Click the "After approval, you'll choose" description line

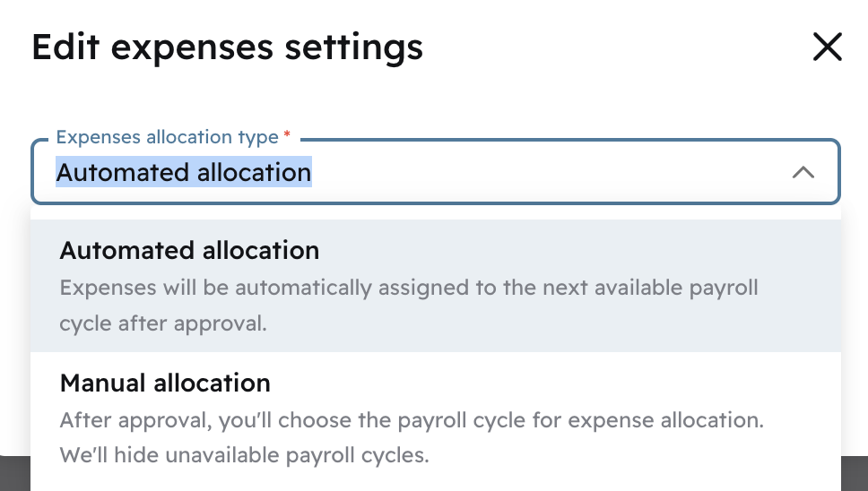click(412, 420)
